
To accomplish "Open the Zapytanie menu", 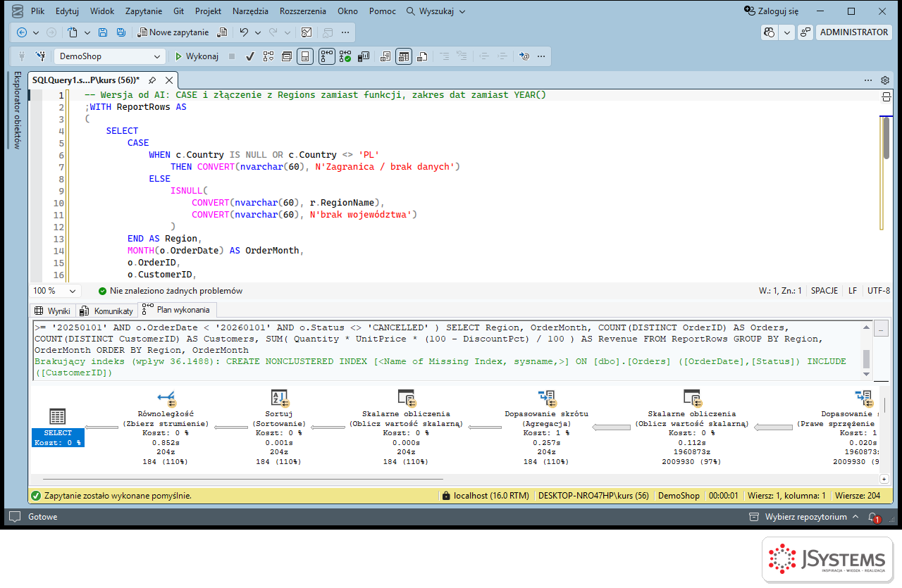I will [144, 11].
